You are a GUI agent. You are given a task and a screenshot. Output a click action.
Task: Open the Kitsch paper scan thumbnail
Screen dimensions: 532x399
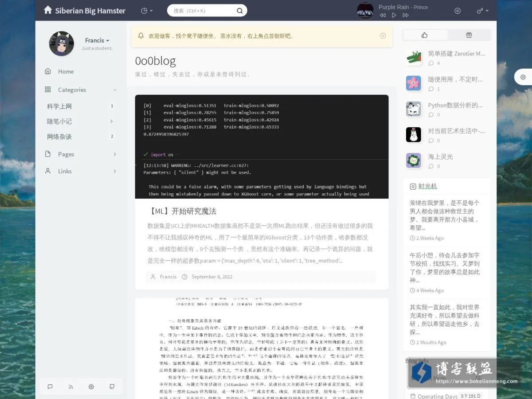tap(262, 348)
